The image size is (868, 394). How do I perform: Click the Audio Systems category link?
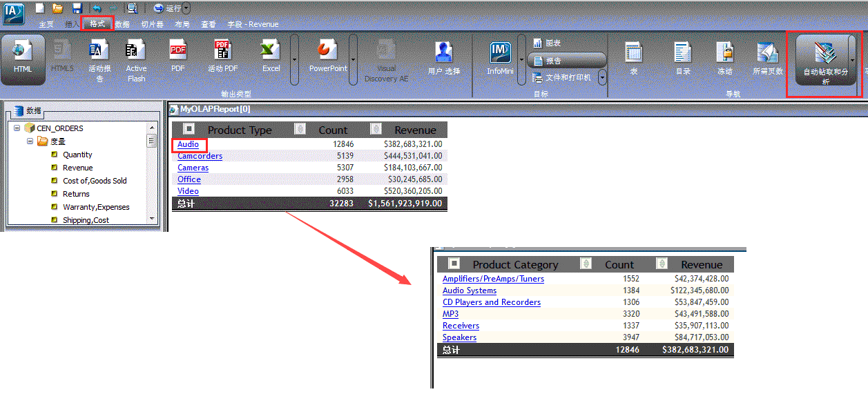tap(469, 290)
